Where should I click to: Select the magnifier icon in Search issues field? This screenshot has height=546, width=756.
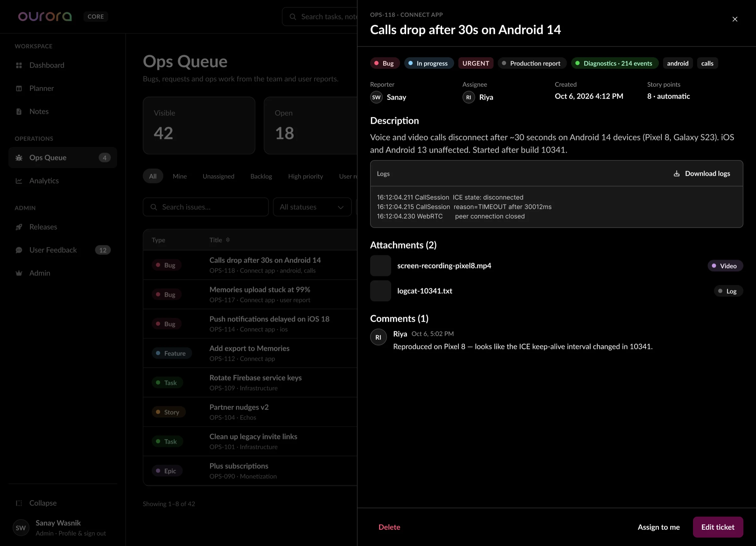(154, 207)
